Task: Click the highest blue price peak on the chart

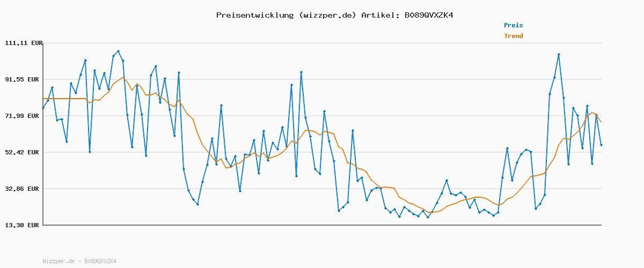Action: coord(118,51)
